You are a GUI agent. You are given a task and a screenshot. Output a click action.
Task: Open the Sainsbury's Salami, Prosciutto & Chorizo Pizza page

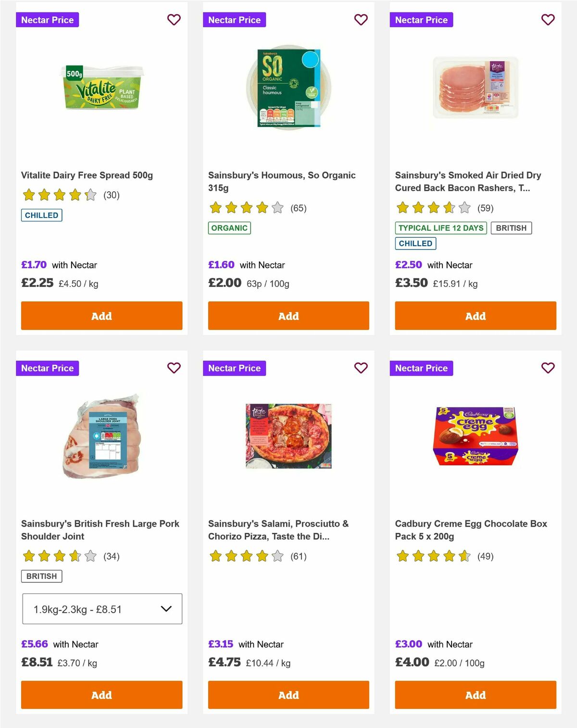tap(278, 530)
